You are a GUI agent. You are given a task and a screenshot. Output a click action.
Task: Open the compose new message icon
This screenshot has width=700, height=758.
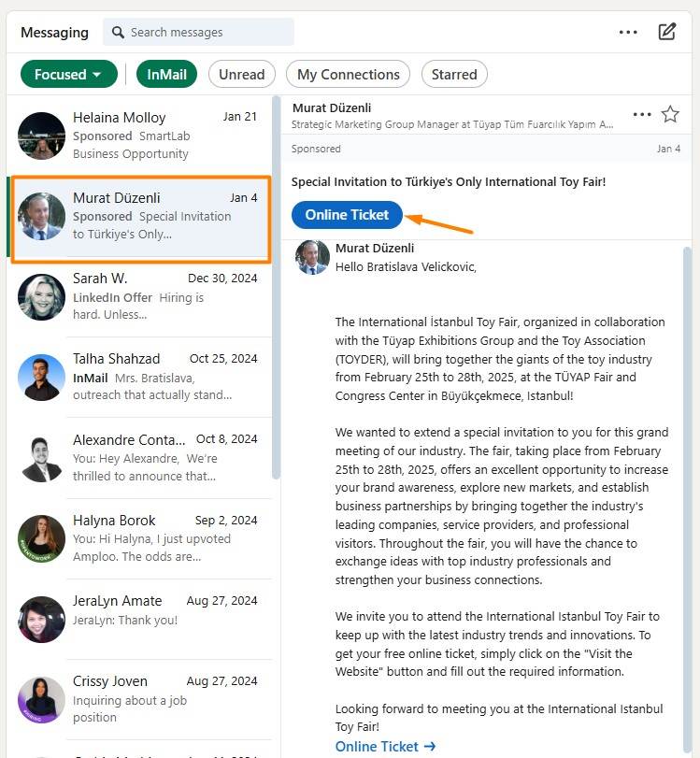[x=667, y=32]
